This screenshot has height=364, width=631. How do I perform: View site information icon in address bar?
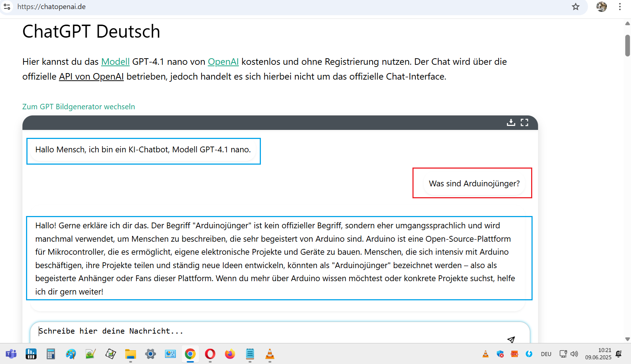pos(7,7)
